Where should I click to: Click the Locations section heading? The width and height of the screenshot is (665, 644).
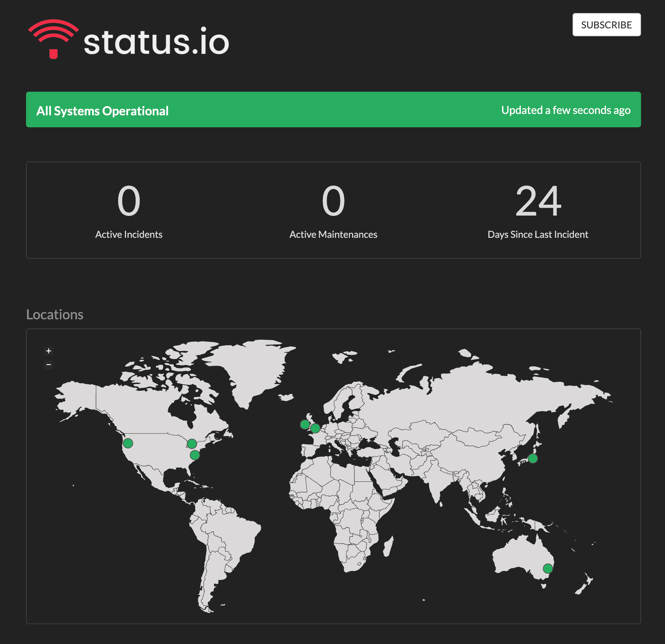(x=55, y=314)
